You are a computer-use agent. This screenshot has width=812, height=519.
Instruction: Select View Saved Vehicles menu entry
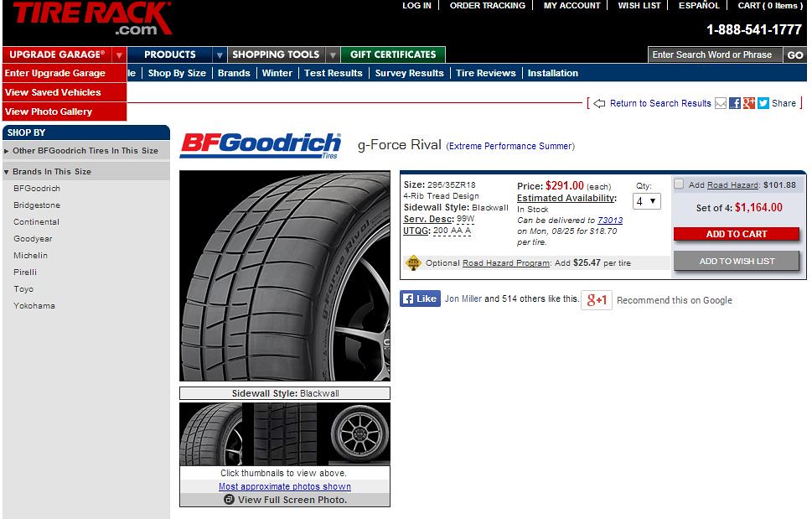click(65, 92)
